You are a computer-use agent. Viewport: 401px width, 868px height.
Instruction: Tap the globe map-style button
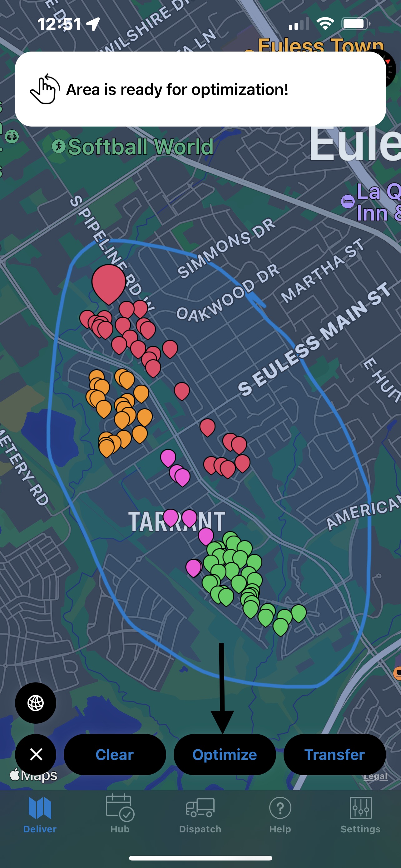click(x=36, y=703)
